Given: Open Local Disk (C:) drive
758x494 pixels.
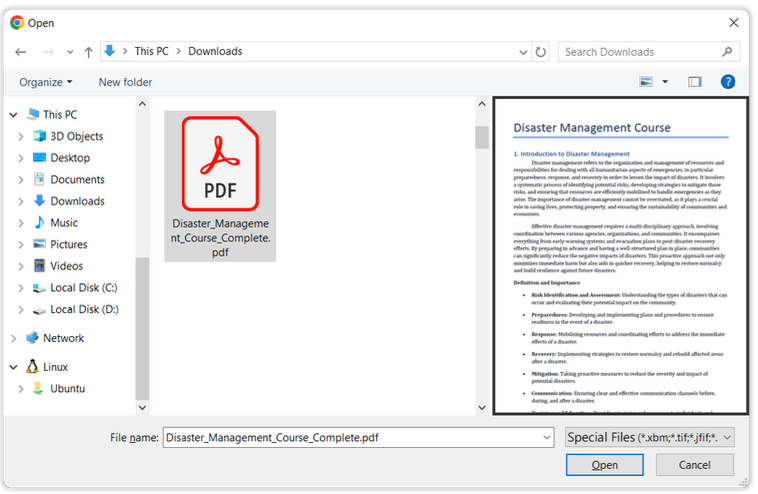Looking at the screenshot, I should pyautogui.click(x=83, y=288).
